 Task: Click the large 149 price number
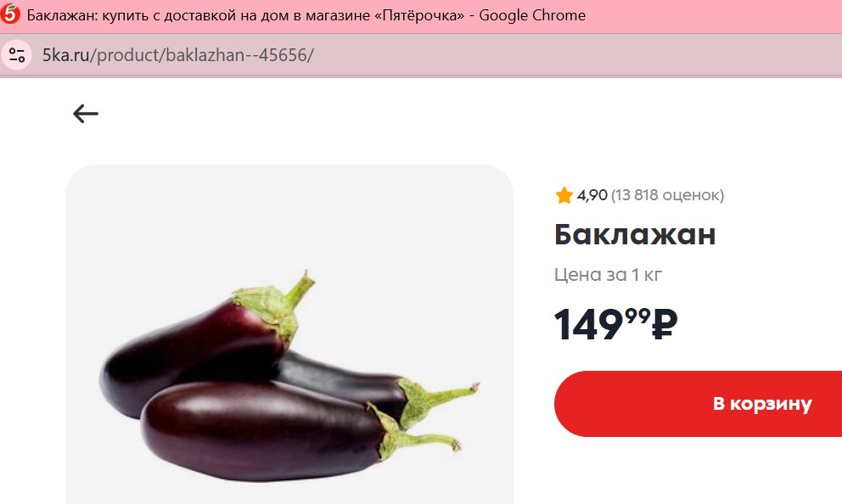click(x=588, y=325)
